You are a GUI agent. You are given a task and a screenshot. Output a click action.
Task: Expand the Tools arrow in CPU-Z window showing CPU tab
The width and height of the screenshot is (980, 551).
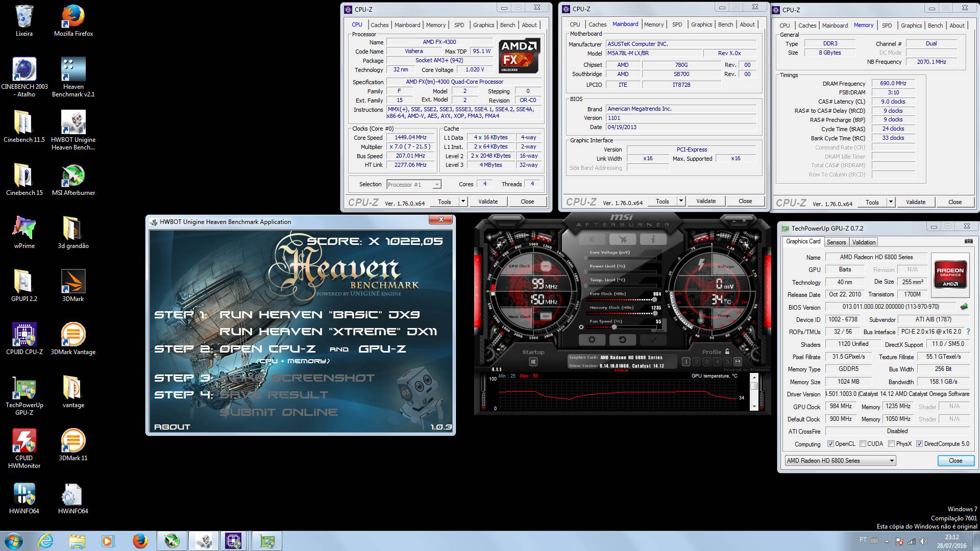click(463, 202)
